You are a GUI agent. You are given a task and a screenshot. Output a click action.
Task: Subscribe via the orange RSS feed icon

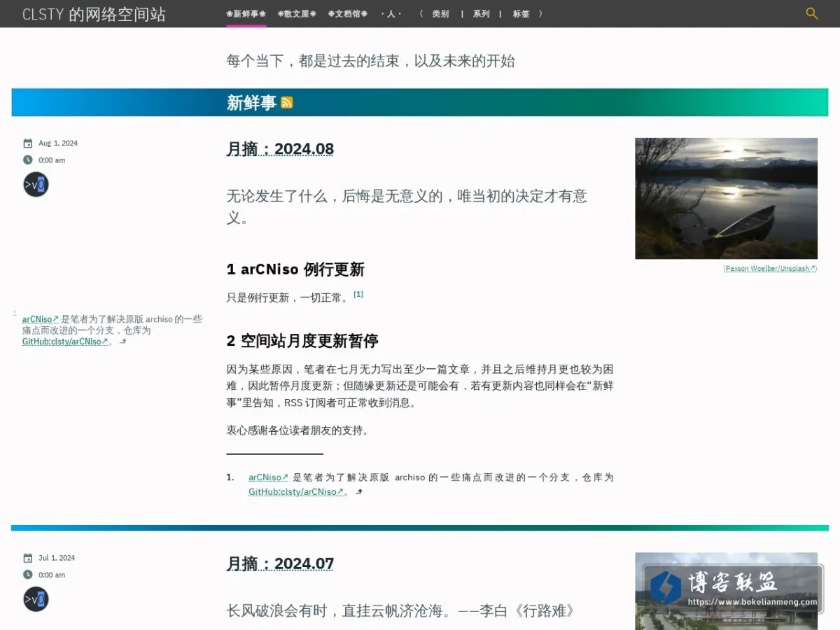(x=287, y=103)
